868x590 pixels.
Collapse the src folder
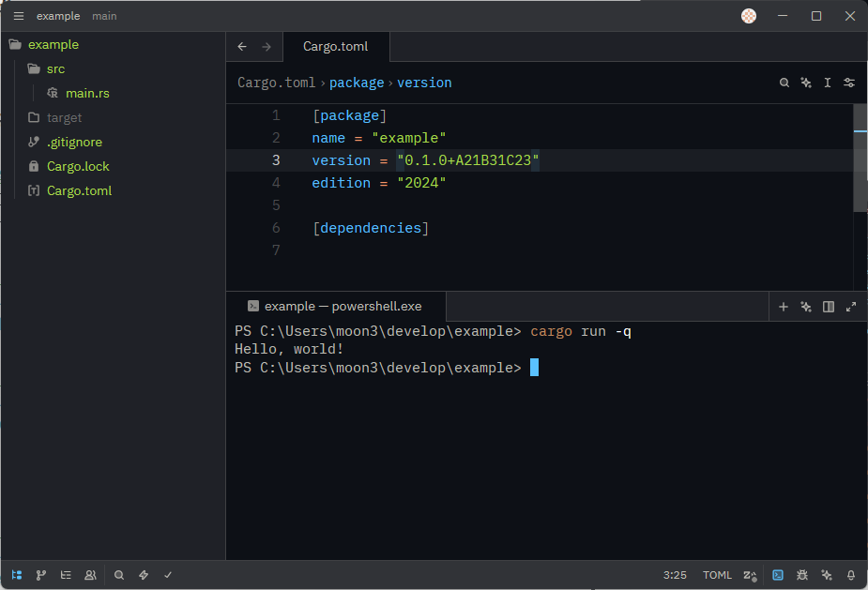coord(55,68)
